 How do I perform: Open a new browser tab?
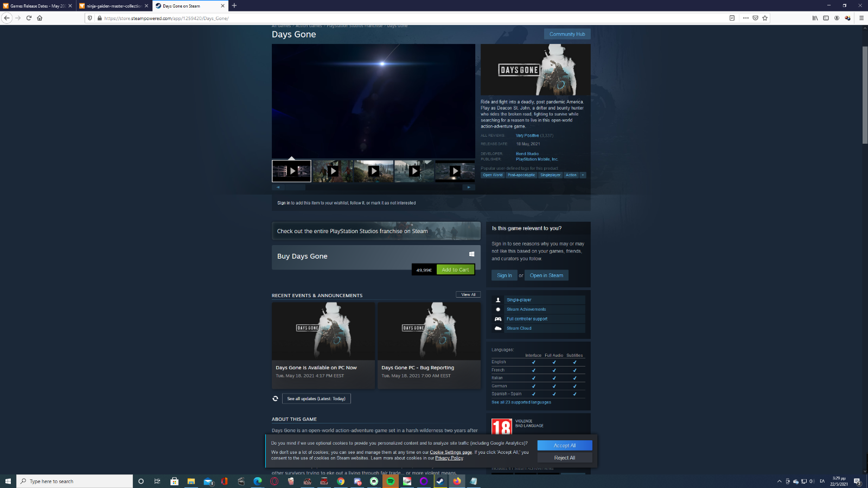pos(234,5)
